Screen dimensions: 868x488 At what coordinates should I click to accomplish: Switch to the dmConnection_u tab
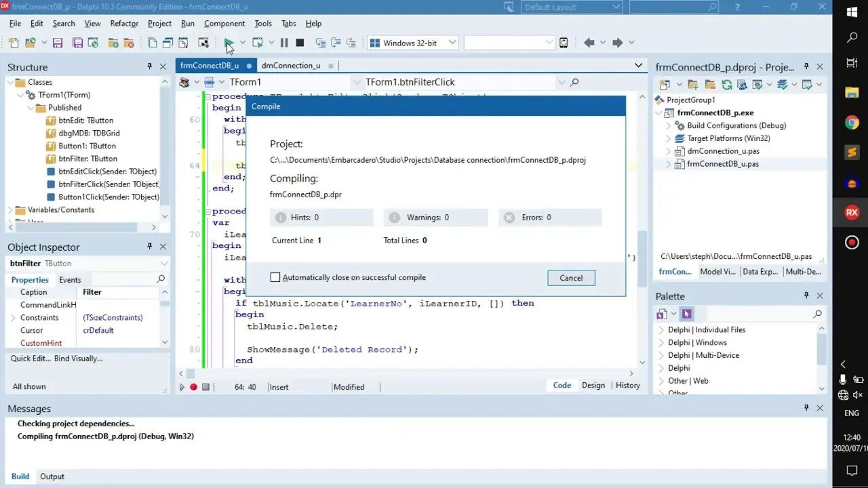291,66
